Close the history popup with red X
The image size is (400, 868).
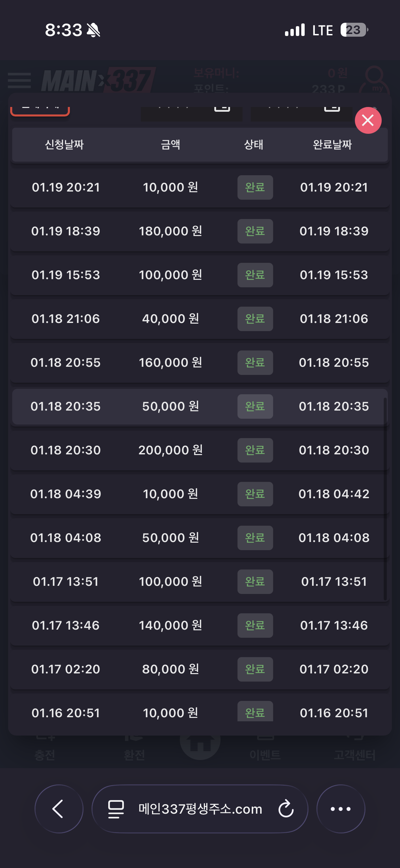[368, 120]
